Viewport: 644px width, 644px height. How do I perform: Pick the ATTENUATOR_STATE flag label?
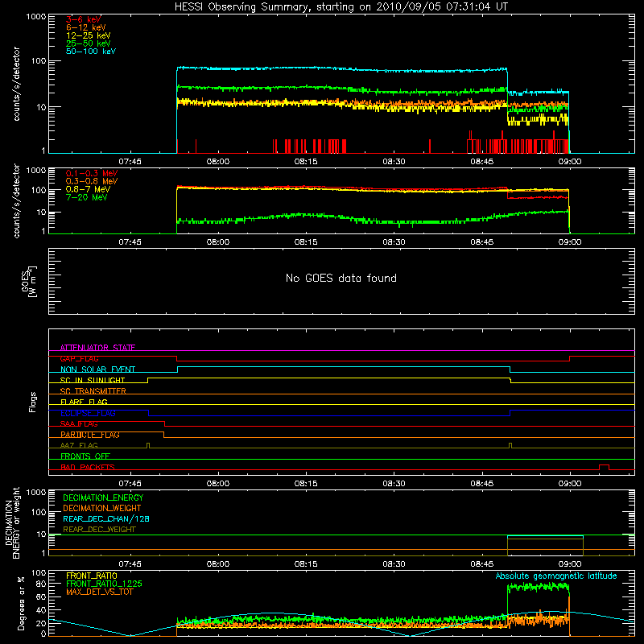[97, 348]
